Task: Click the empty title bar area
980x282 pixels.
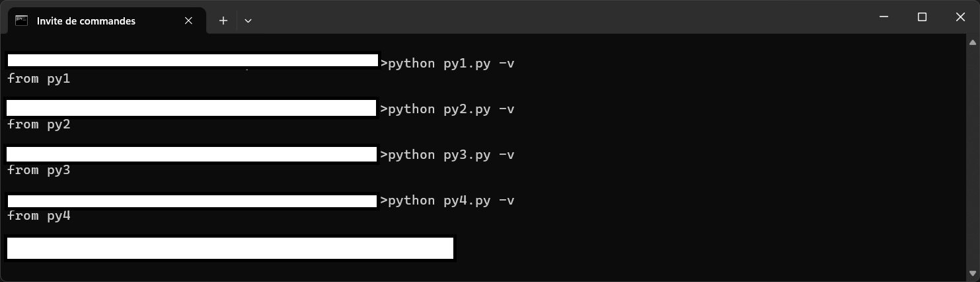Action: coord(560,17)
